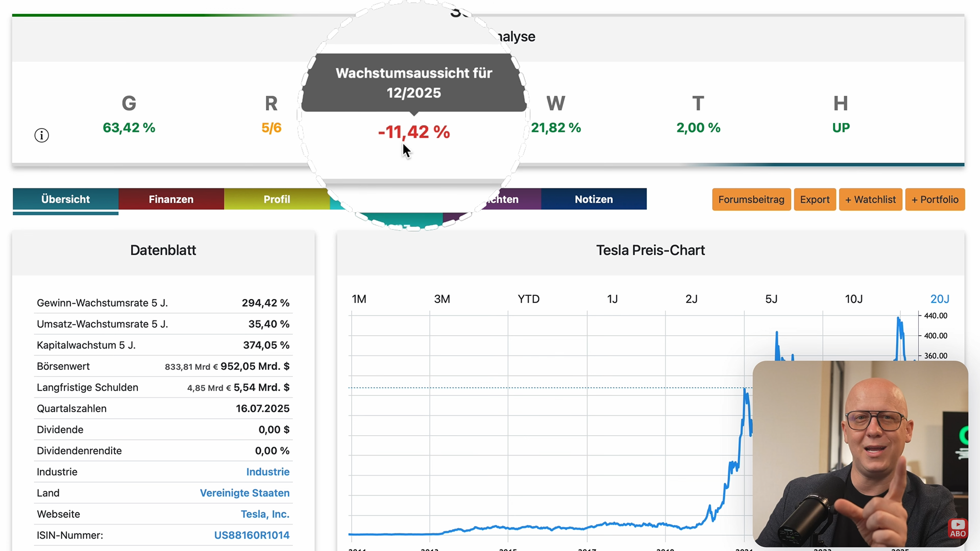Click the presenter webcam video overlay
Screen dimensions: 980x551
[860, 454]
